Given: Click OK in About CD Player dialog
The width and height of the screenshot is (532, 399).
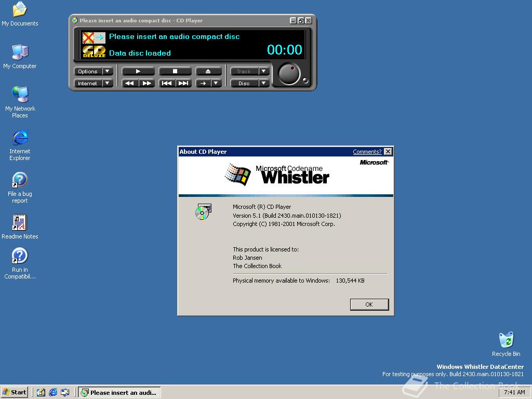Looking at the screenshot, I should (369, 304).
